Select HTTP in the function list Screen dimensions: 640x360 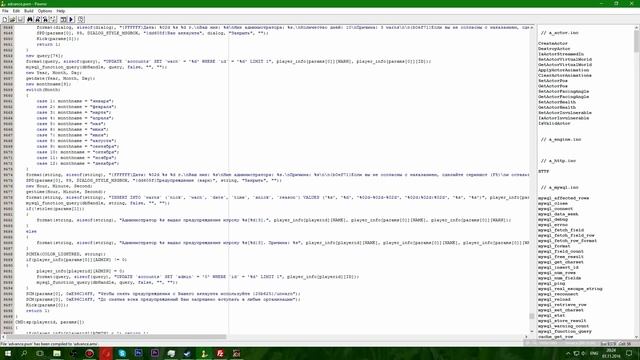pos(543,171)
